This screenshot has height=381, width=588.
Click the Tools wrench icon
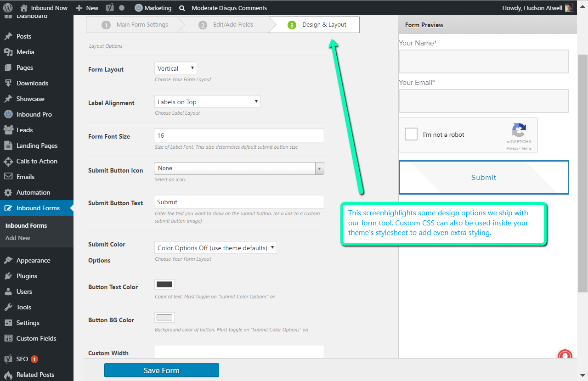click(x=8, y=307)
